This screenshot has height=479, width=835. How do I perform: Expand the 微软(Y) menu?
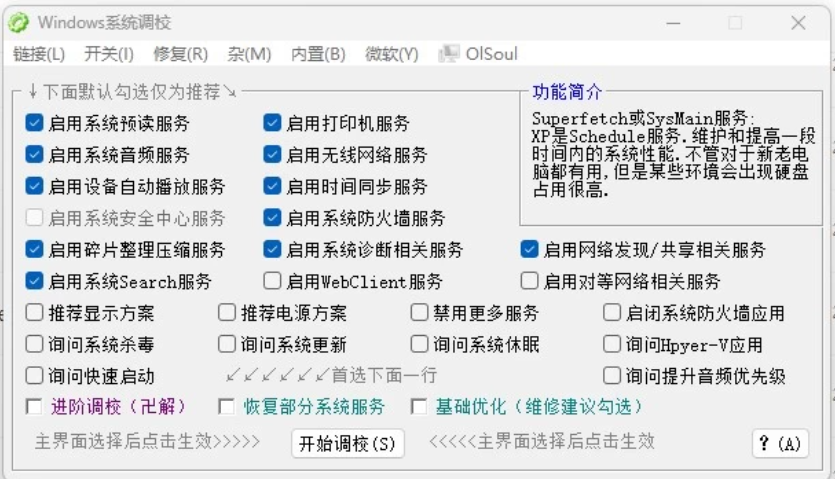[x=391, y=54]
